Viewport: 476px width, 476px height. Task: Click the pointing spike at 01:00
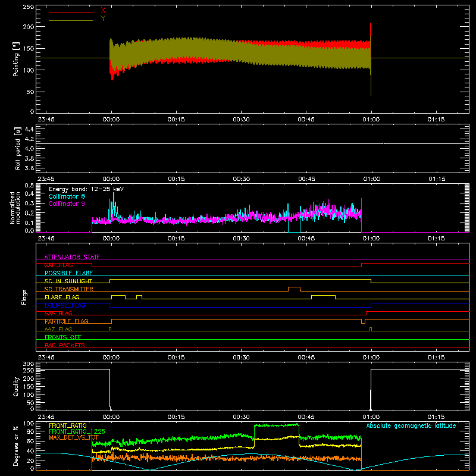371,59
